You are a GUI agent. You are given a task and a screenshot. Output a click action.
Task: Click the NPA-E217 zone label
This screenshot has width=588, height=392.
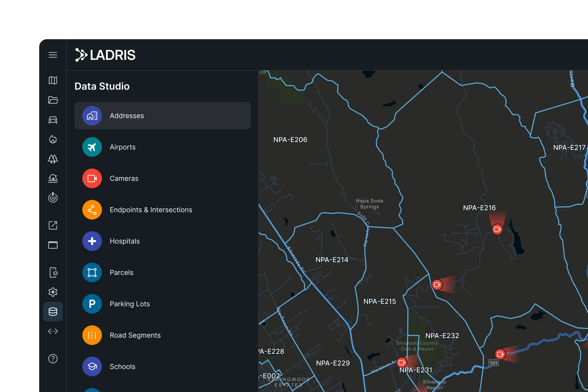pyautogui.click(x=569, y=148)
